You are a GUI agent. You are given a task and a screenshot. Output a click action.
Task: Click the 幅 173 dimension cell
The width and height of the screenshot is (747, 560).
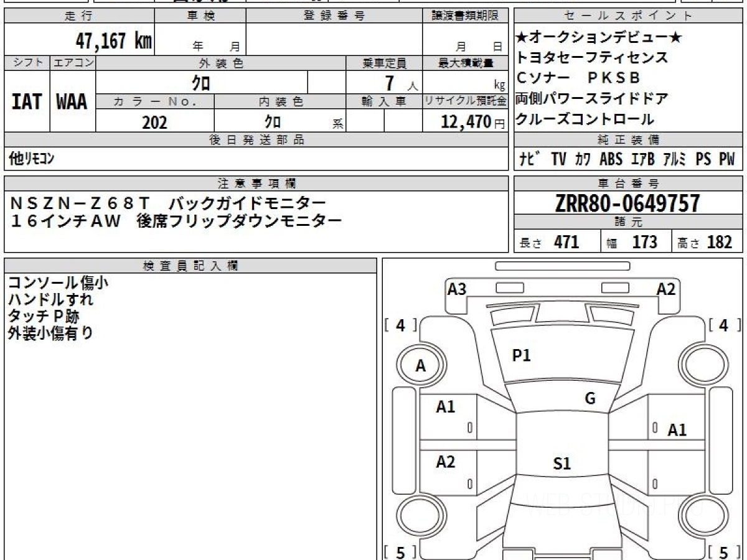[x=637, y=241]
